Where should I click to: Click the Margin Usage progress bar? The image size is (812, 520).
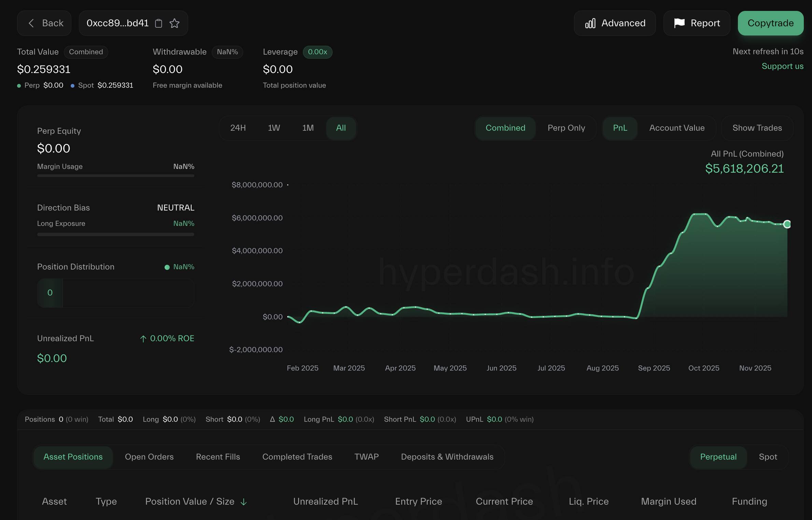point(115,176)
